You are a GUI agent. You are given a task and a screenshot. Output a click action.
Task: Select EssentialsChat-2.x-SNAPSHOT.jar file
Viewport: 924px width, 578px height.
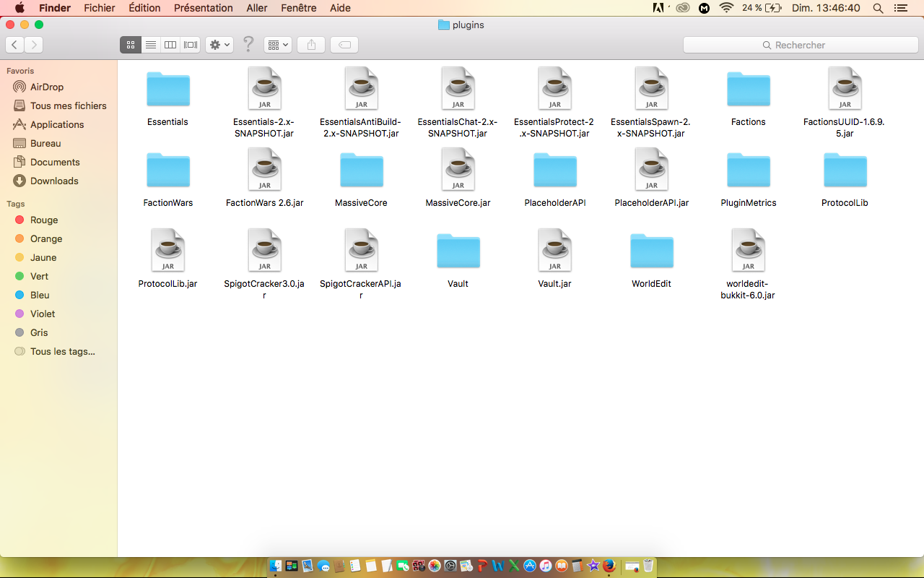[x=458, y=89]
